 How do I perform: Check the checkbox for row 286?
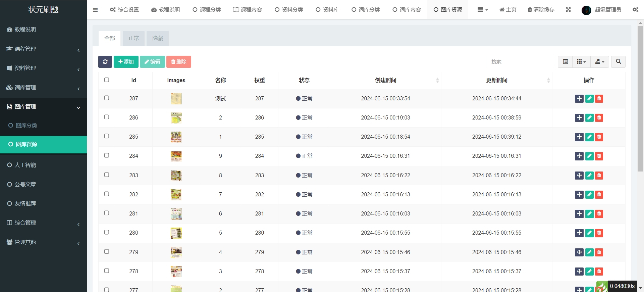pos(107,117)
